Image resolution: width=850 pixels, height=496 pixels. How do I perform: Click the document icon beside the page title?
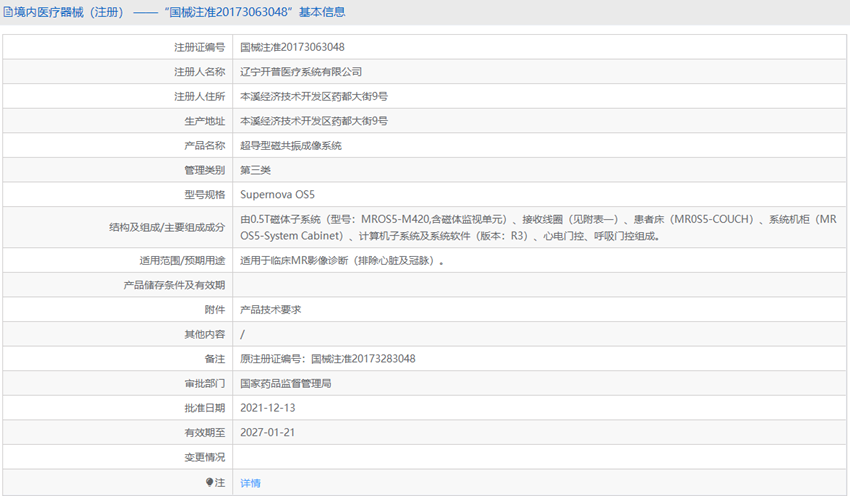(8, 12)
